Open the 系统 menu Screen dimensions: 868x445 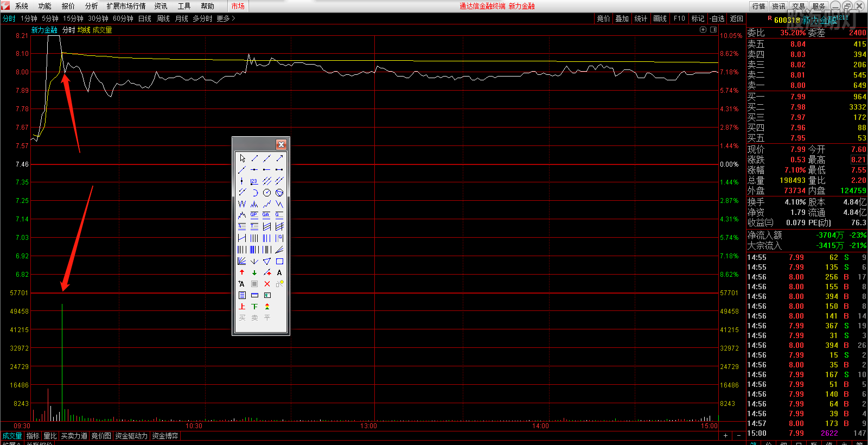coord(22,6)
